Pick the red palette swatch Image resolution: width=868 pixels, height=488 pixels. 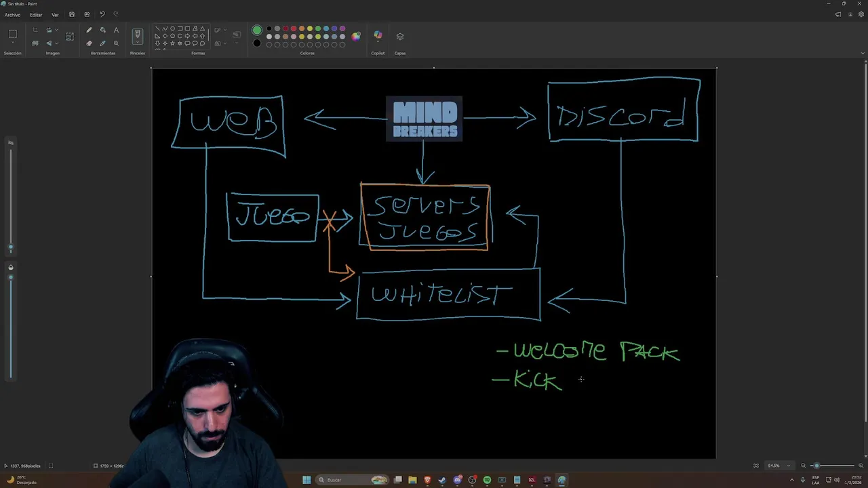pyautogui.click(x=294, y=28)
